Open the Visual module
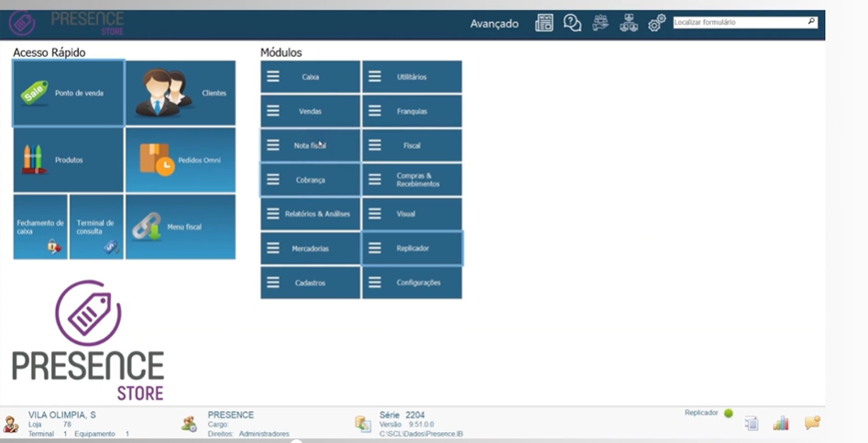The height and width of the screenshot is (443, 868). coord(412,214)
